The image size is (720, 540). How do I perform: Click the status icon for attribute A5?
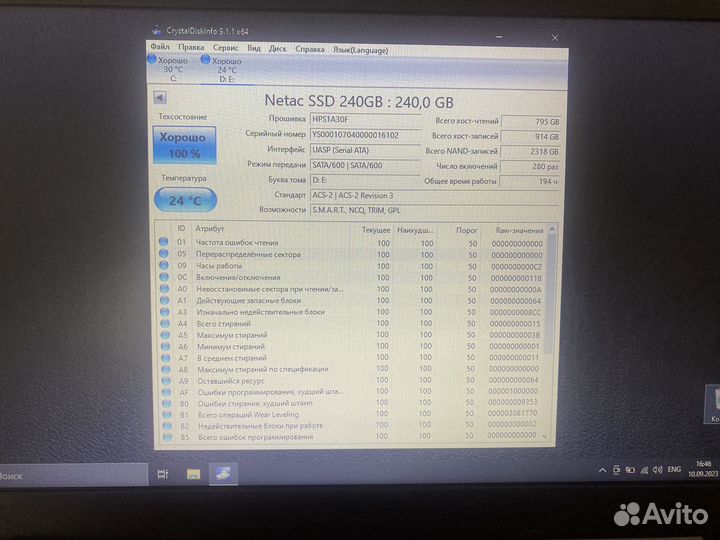165,335
